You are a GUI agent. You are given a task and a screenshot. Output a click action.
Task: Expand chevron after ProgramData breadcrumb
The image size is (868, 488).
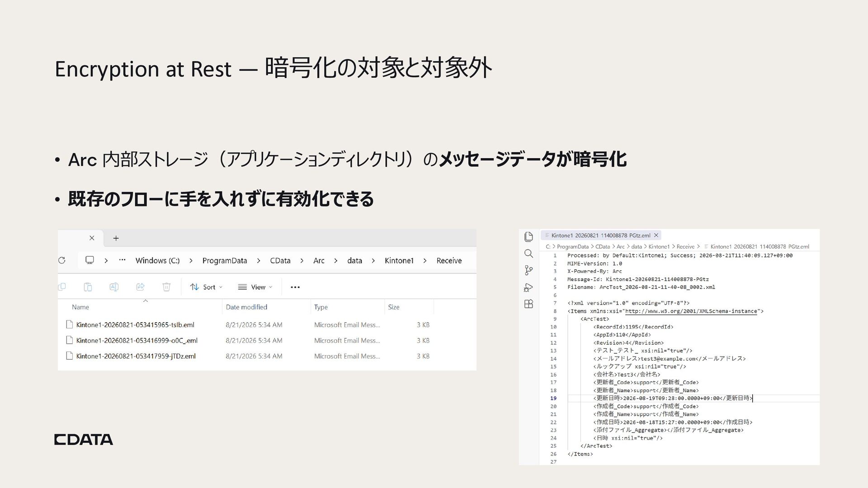(259, 261)
